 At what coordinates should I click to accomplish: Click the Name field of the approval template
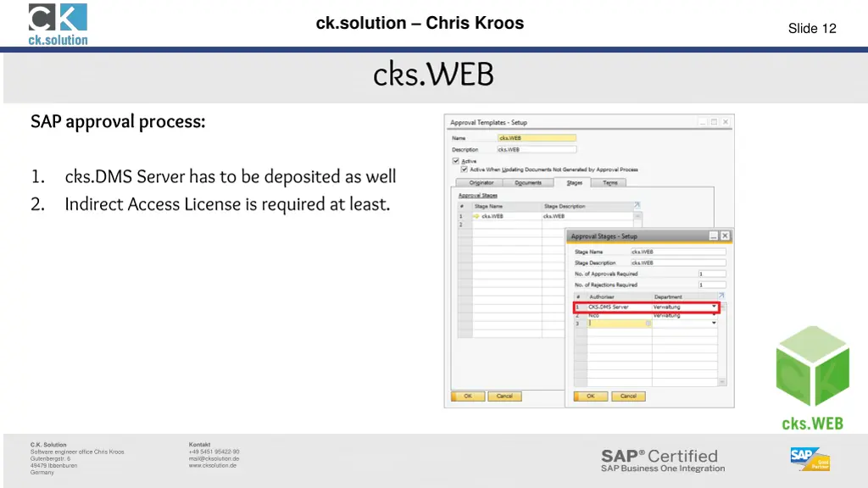pos(537,138)
